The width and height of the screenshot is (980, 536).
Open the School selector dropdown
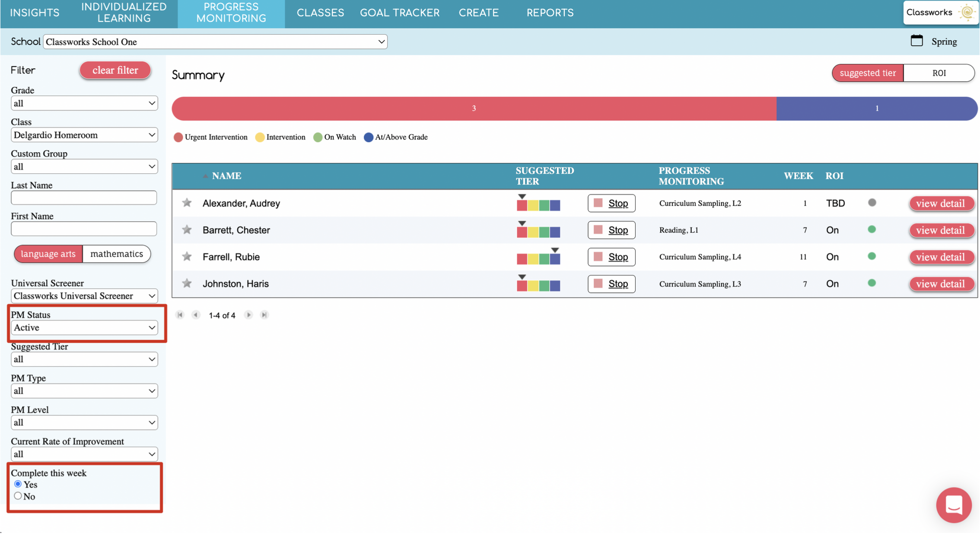pyautogui.click(x=215, y=42)
